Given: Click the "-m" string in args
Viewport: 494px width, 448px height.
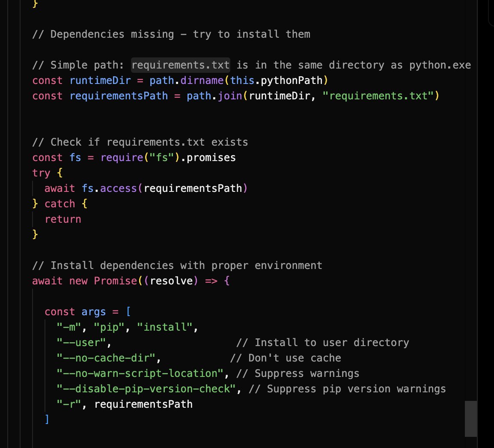Looking at the screenshot, I should (x=69, y=327).
